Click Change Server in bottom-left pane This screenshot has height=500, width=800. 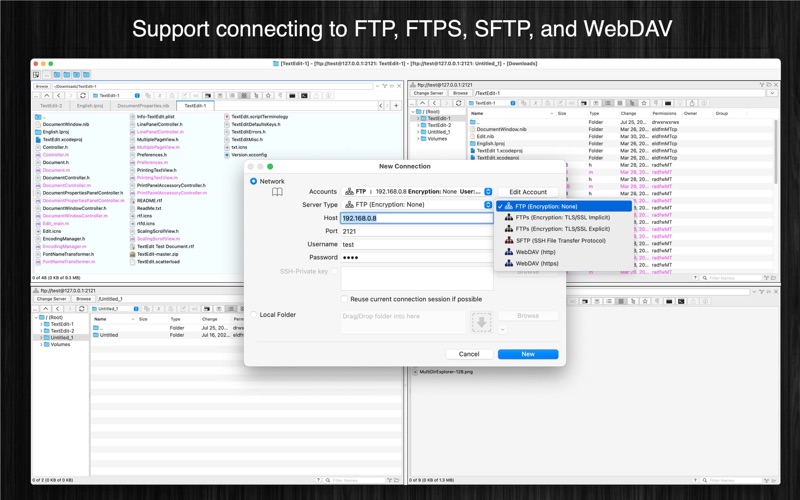click(x=52, y=299)
